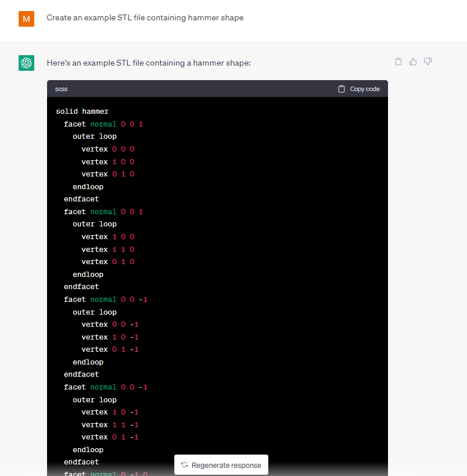Give the response a thumbs up
Screen dimensions: 467x476
pos(413,62)
